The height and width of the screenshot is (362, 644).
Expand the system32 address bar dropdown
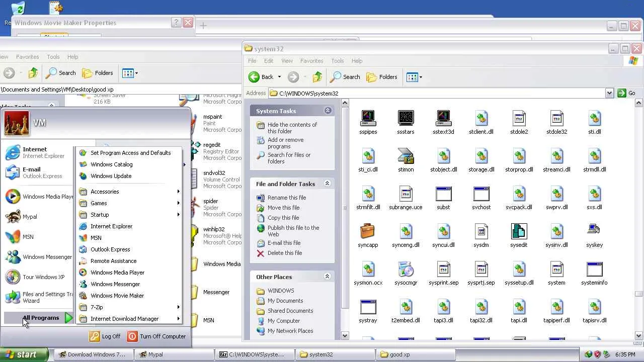pos(609,93)
